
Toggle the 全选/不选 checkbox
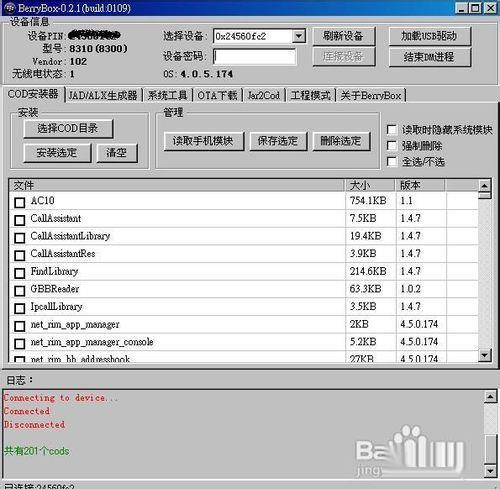[392, 162]
